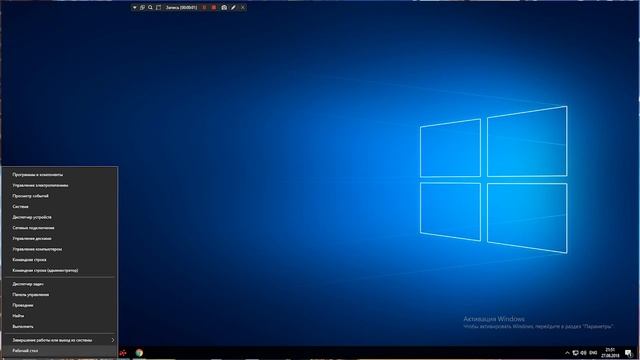Click the red stop recording button
The height and width of the screenshot is (360, 640).
pos(213,7)
